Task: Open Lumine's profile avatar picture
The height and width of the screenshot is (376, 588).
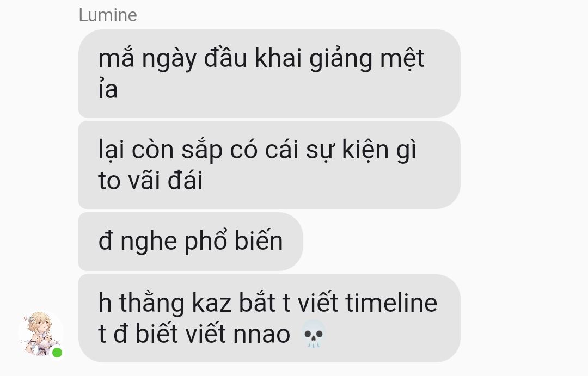Action: click(x=40, y=333)
